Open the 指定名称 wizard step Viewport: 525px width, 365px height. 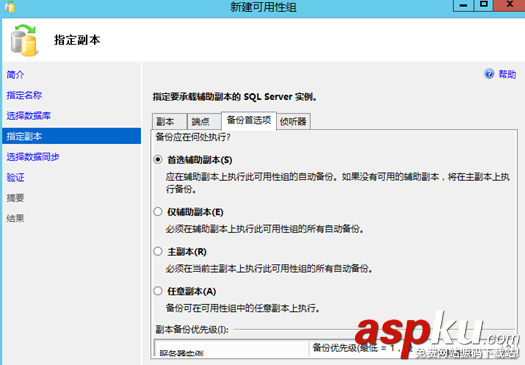tap(24, 95)
